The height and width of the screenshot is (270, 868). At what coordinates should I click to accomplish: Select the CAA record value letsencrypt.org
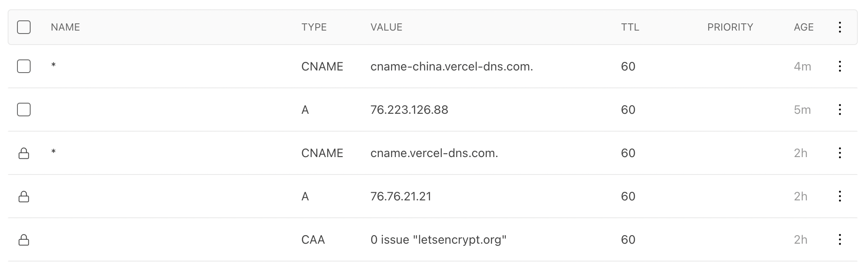pyautogui.click(x=438, y=239)
